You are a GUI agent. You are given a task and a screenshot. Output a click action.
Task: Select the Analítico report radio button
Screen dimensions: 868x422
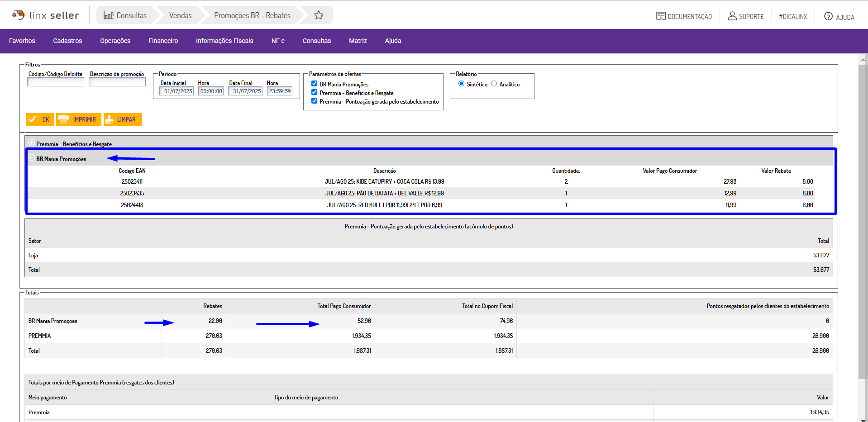pyautogui.click(x=494, y=84)
